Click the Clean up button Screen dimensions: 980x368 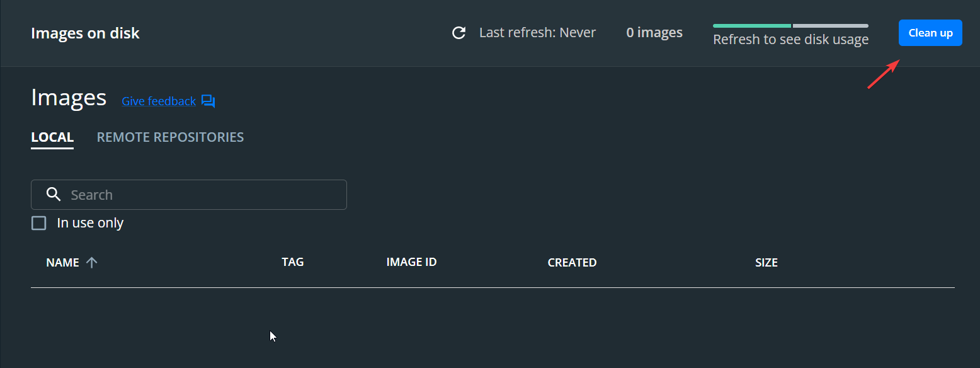point(930,33)
